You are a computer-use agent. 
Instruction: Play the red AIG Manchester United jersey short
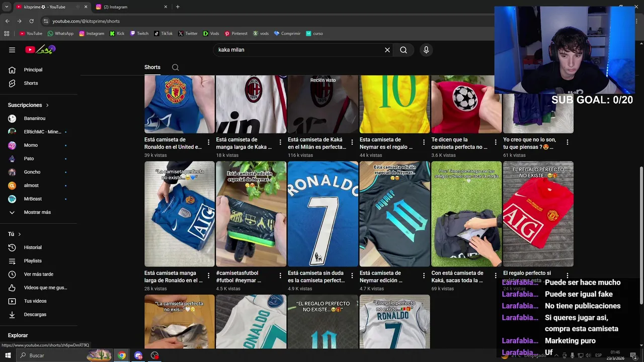pyautogui.click(x=538, y=214)
